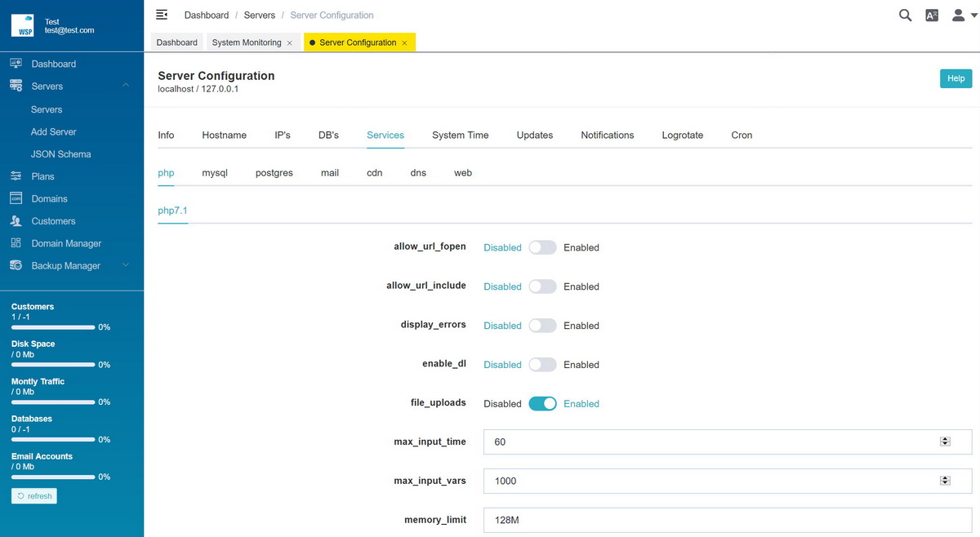
Task: Turn off the file_uploads switch
Action: coord(542,404)
